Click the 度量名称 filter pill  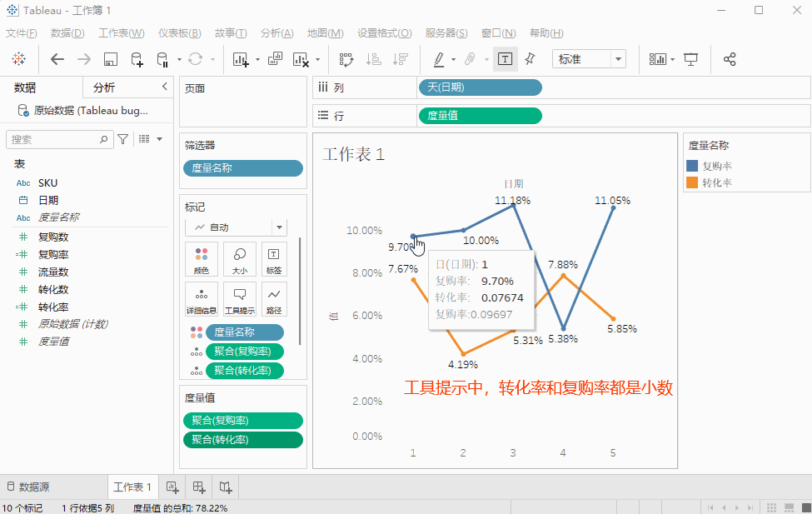point(243,168)
